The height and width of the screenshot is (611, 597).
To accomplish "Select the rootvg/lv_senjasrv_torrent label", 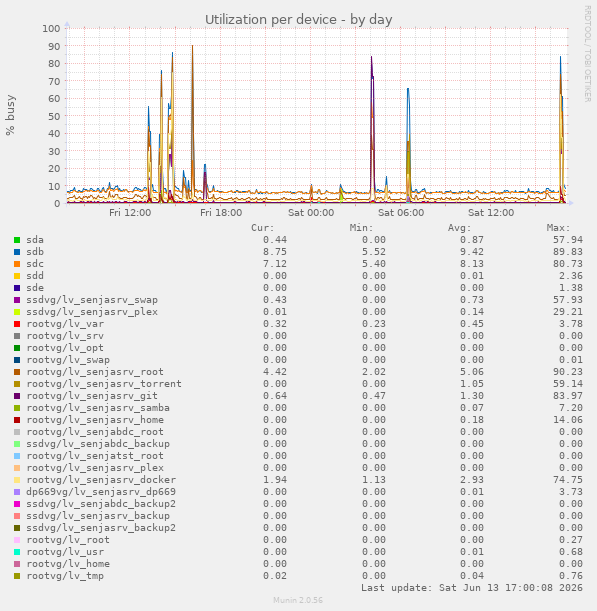I will 104,384.
